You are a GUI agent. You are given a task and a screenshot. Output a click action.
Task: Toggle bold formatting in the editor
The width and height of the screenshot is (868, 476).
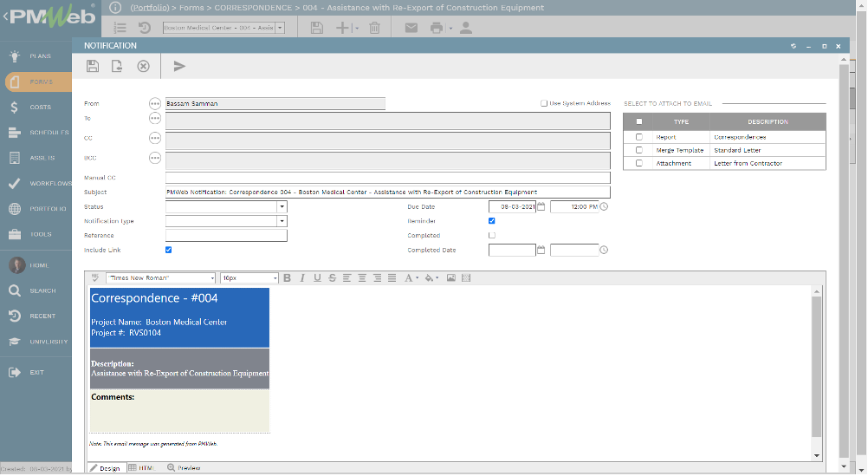(x=288, y=278)
